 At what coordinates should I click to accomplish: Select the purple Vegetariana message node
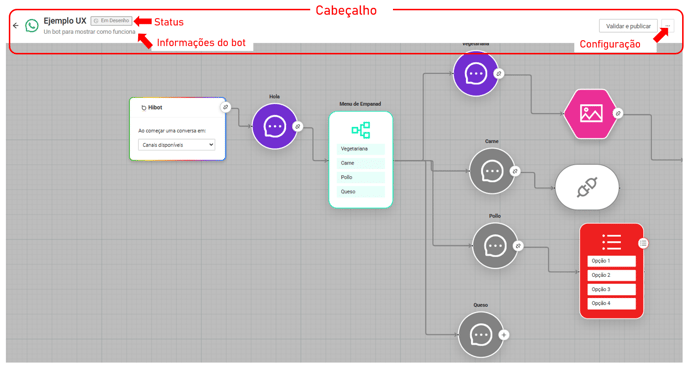476,74
